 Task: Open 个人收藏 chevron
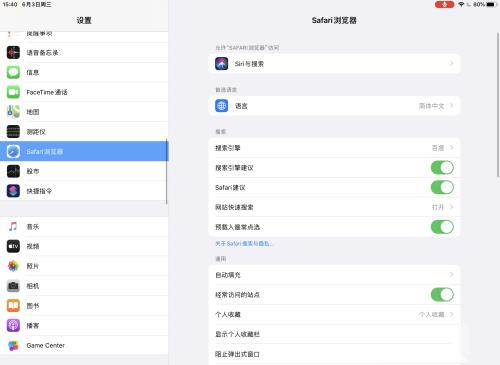click(452, 314)
